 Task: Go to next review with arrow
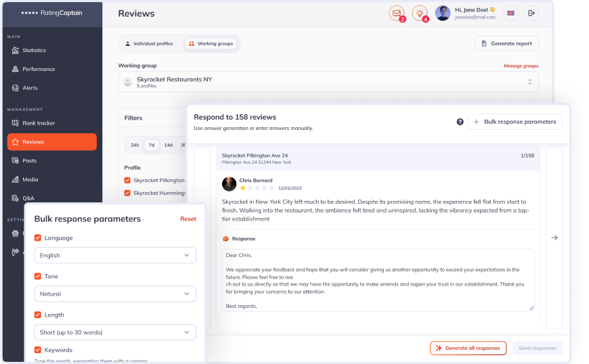point(554,237)
